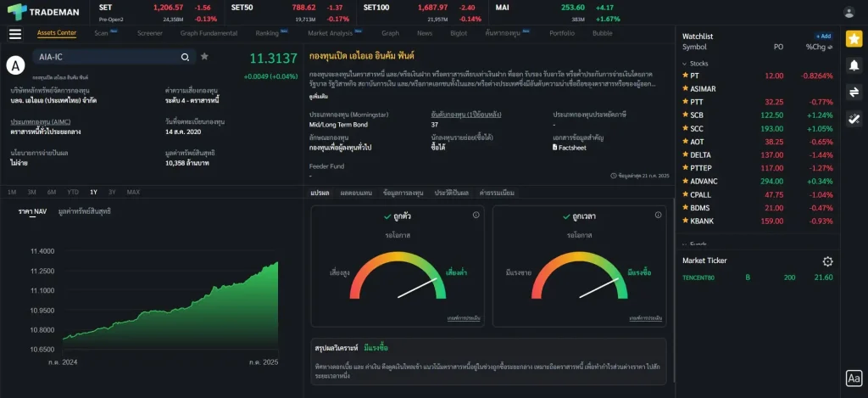Screen dimensions: 868x398
Task: Open the swap arrows sidebar icon
Action: click(x=854, y=92)
